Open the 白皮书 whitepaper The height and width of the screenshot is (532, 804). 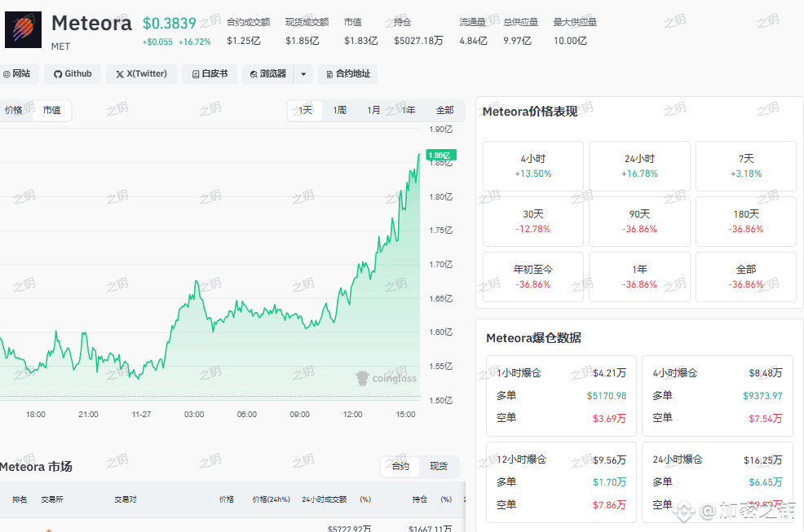pos(210,74)
